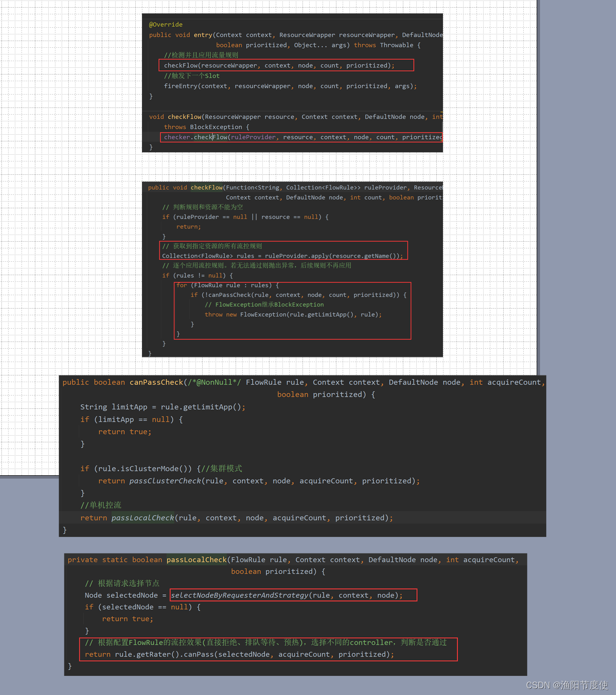The height and width of the screenshot is (695, 616).
Task: Click the 'if (limitApp == null) {' line
Action: tap(131, 419)
